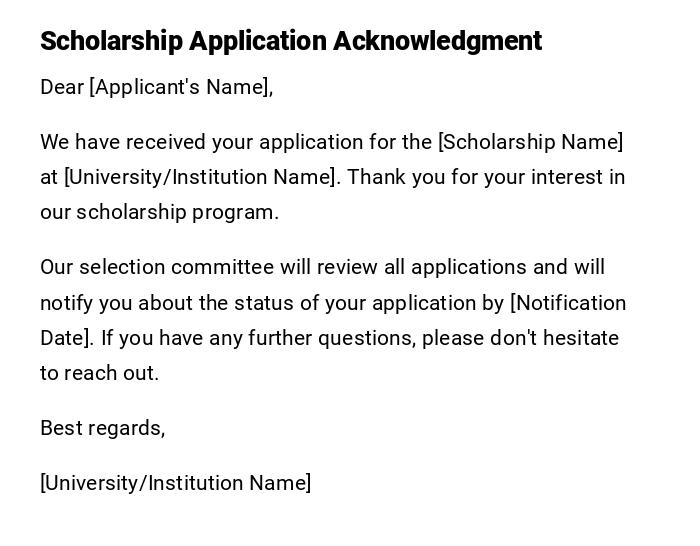
Task: Select the [Notification Date] placeholder
Action: pos(568,303)
